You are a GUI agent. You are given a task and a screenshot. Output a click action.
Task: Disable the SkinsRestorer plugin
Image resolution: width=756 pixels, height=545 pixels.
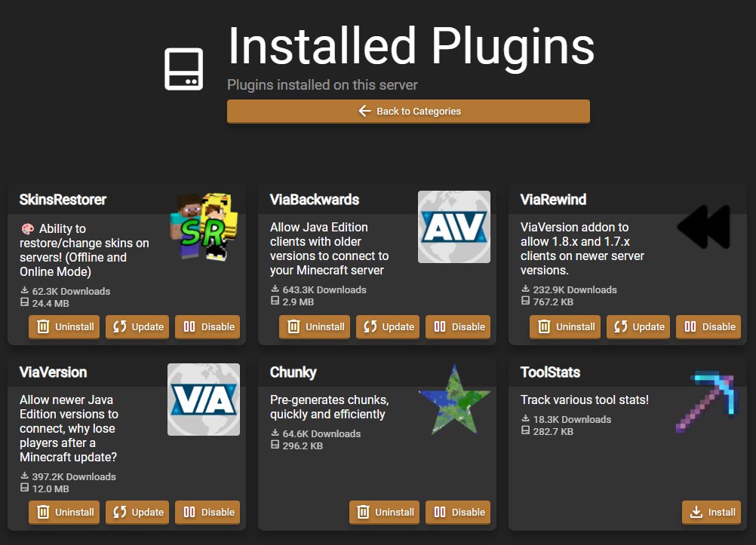click(207, 326)
